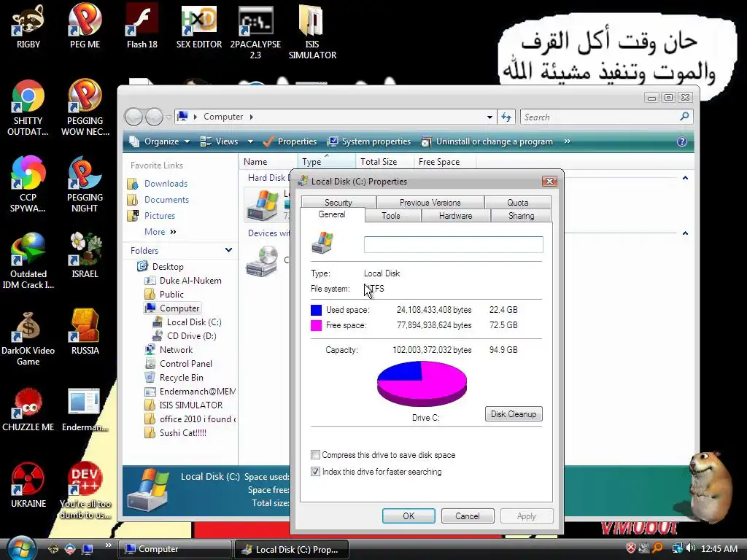Screen dimensions: 747x560
Task: Click Cancel in the Properties dialog
Action: click(468, 516)
